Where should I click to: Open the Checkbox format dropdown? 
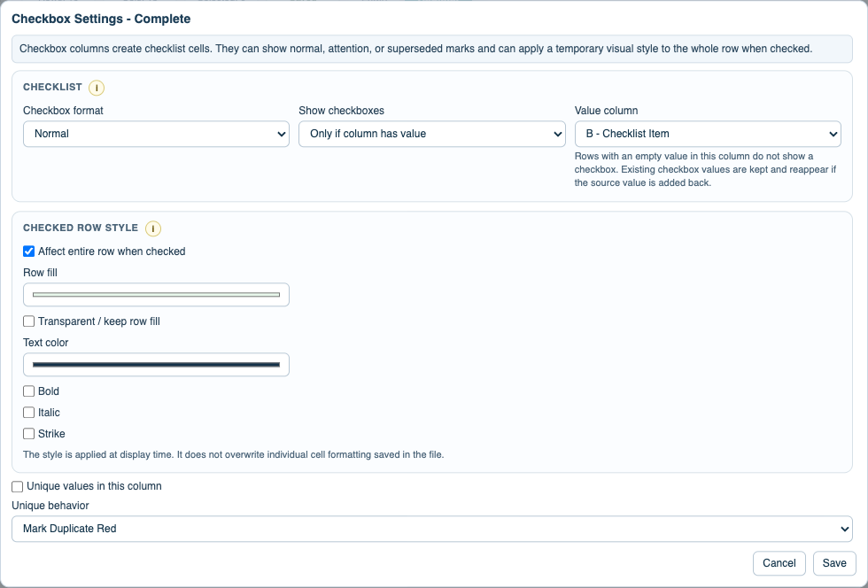(156, 134)
